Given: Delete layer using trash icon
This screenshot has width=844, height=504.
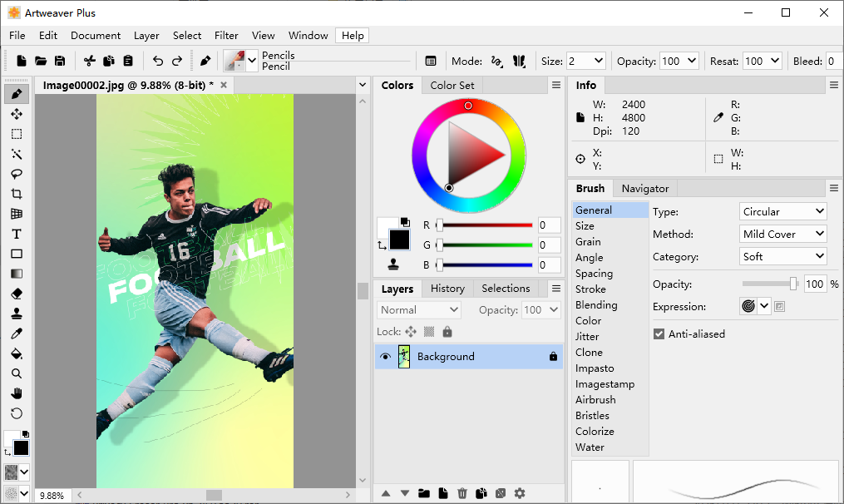Looking at the screenshot, I should tap(462, 493).
